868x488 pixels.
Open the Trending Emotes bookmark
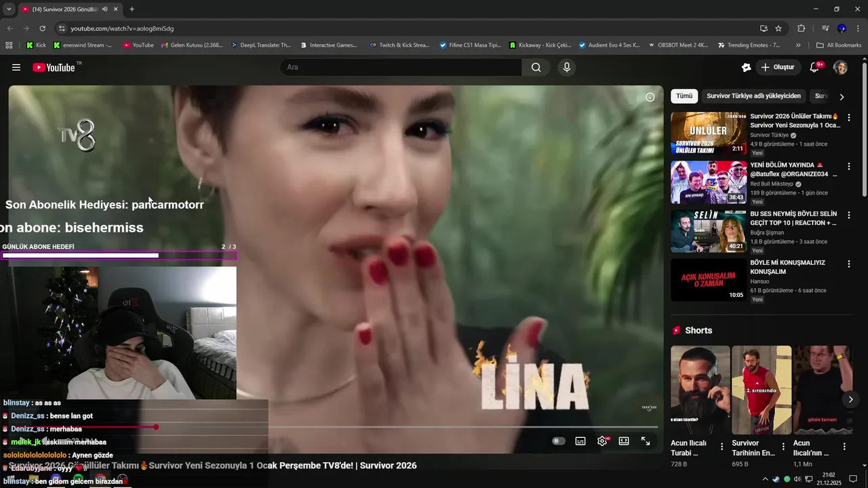(x=749, y=45)
